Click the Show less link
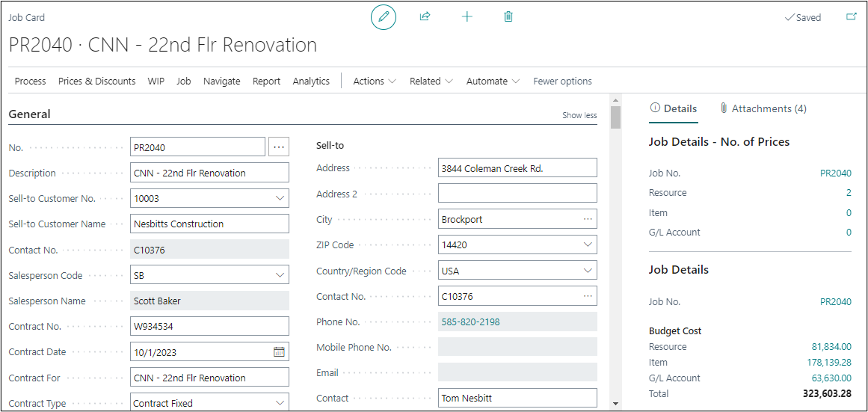 579,115
